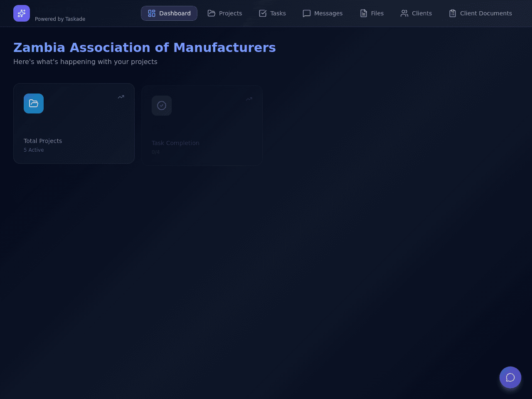The height and width of the screenshot is (399, 532).
Task: Click the Powered by Taskade link
Action: (60, 19)
